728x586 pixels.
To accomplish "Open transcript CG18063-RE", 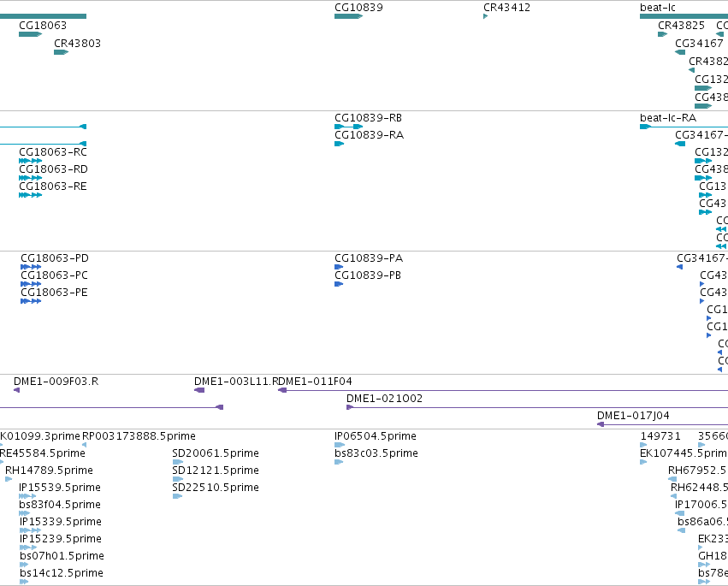I will (53, 186).
